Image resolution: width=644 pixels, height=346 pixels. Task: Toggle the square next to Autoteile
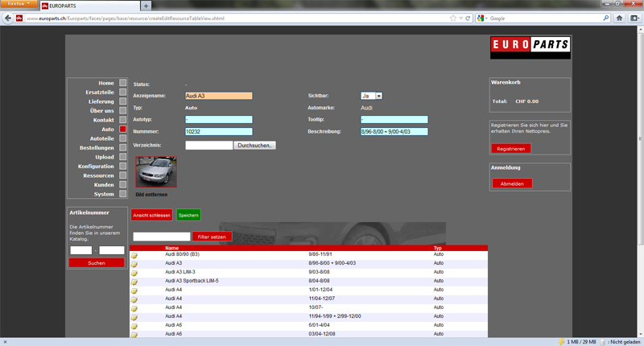click(123, 138)
